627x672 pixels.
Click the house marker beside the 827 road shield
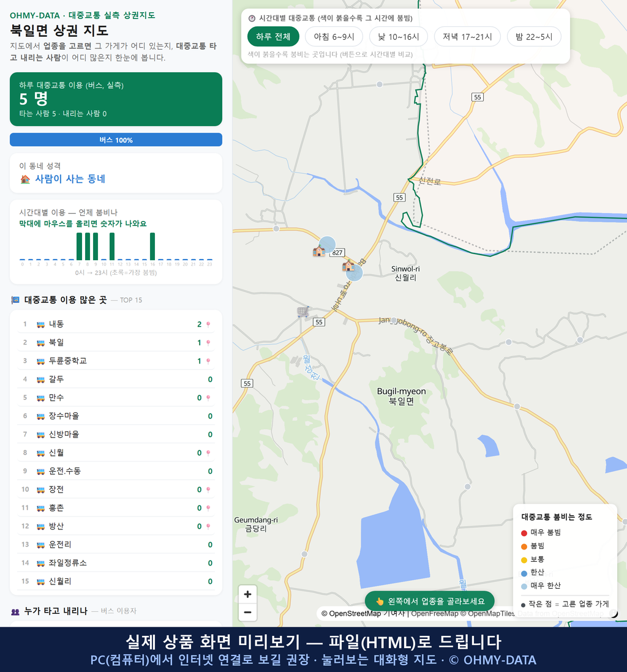pos(318,251)
